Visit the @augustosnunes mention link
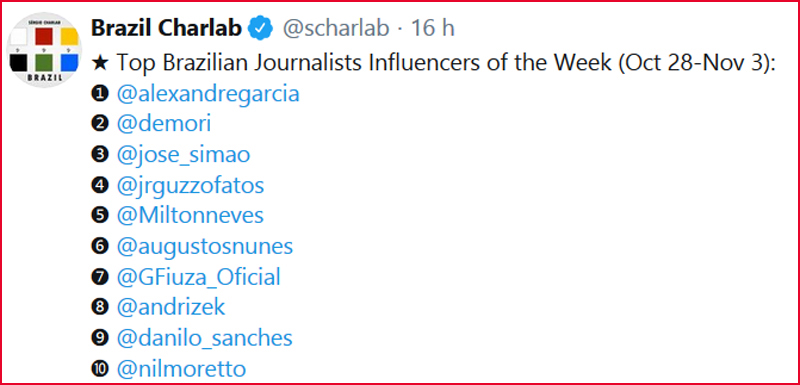This screenshot has height=385, width=800. (x=205, y=247)
